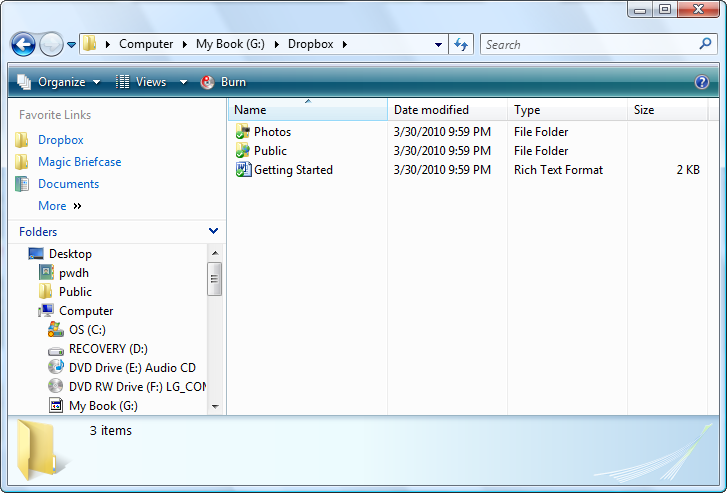Viewport: 727px width, 493px height.
Task: Select the Getting Started file name
Action: point(293,170)
